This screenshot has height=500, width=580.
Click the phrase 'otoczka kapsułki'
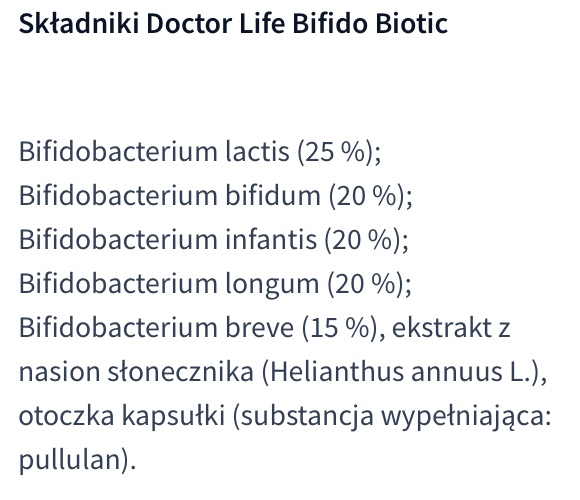(122, 416)
